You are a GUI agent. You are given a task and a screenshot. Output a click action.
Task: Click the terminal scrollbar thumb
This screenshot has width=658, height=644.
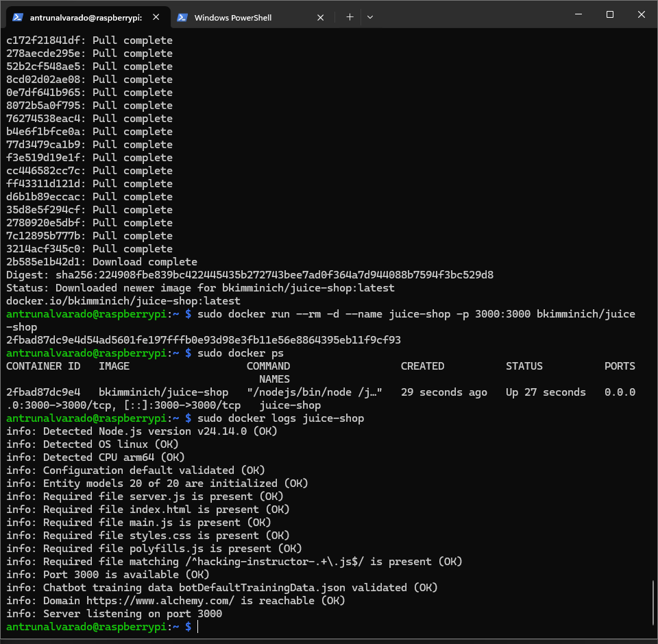(653, 602)
